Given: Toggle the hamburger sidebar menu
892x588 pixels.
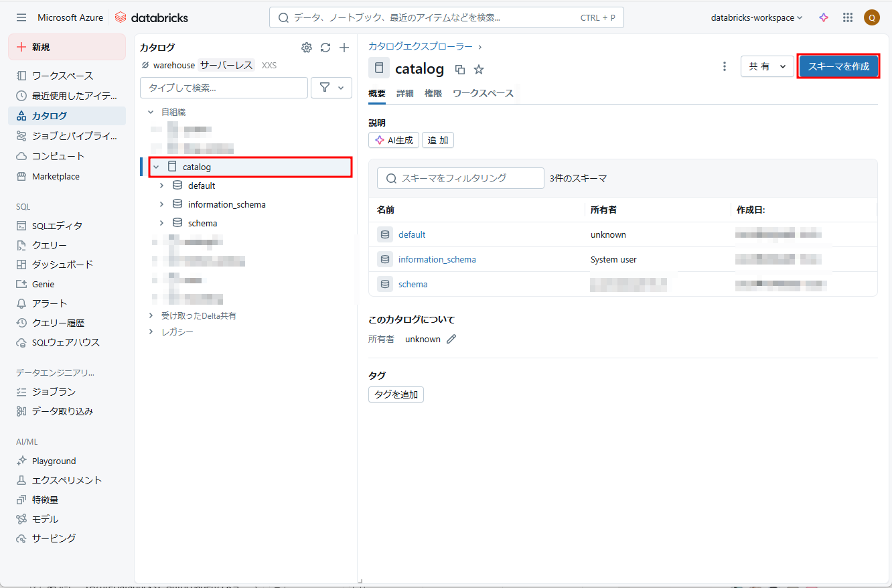Looking at the screenshot, I should (21, 18).
